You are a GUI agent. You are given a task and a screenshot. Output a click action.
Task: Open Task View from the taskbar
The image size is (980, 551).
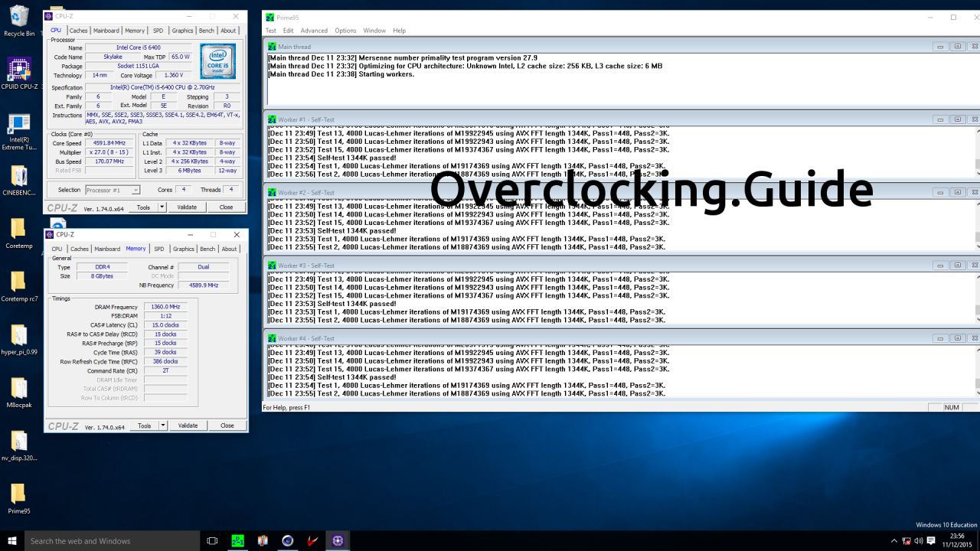click(x=212, y=540)
